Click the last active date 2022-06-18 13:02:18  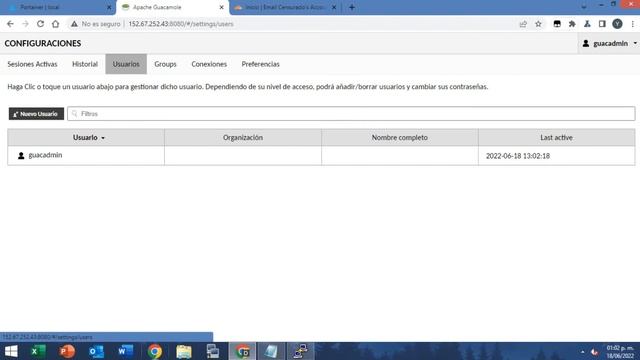click(x=518, y=156)
